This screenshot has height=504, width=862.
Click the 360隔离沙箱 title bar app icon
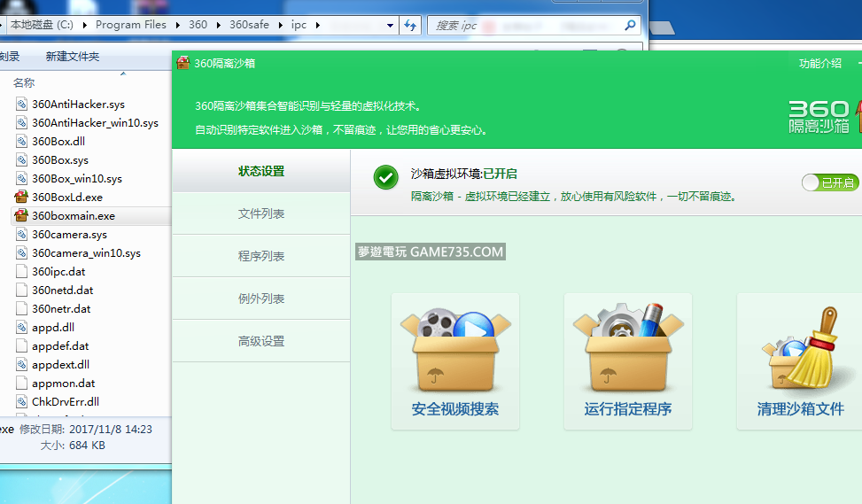point(183,63)
